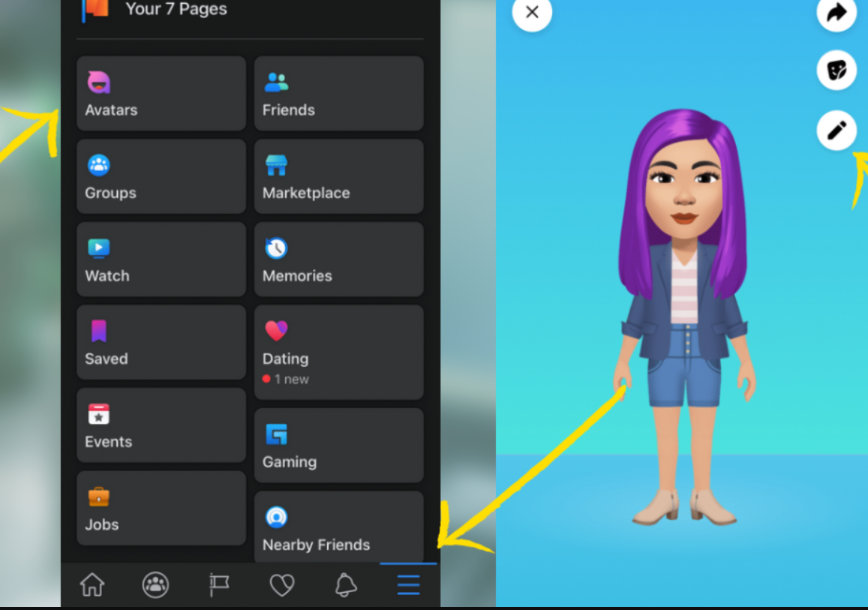Select the hamburger Menu tab
The height and width of the screenshot is (610, 868).
pos(408,584)
